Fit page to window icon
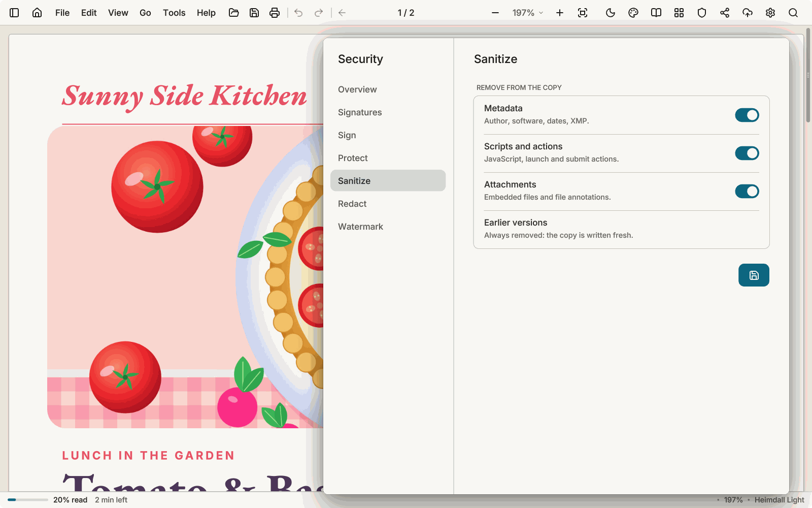Screen dimensions: 812x508 click(583, 13)
